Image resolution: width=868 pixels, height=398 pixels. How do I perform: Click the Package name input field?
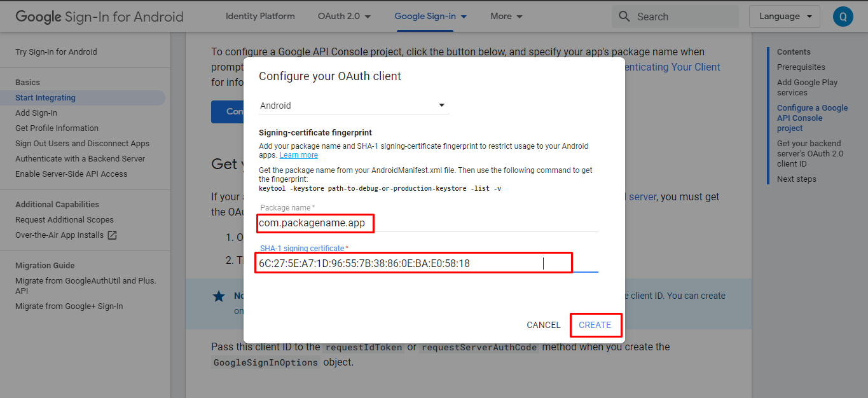427,224
